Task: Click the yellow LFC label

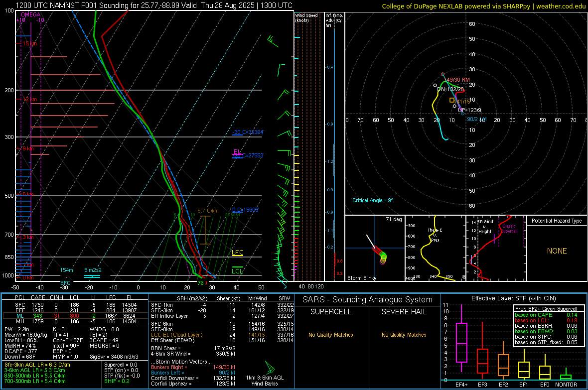Action: tap(238, 253)
